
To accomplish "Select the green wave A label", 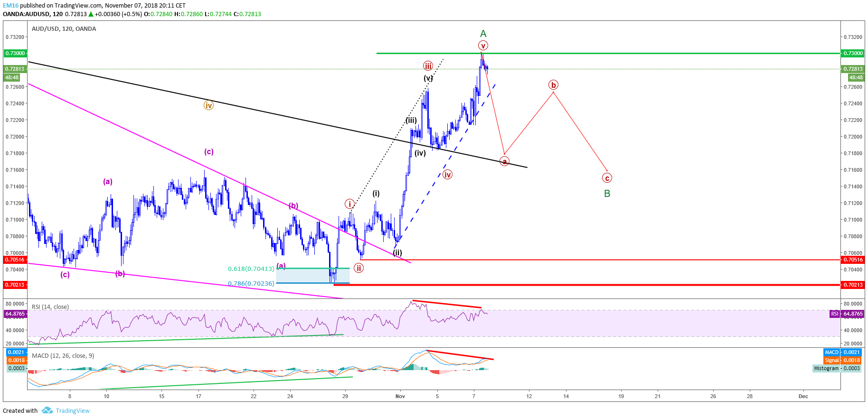I will point(483,34).
